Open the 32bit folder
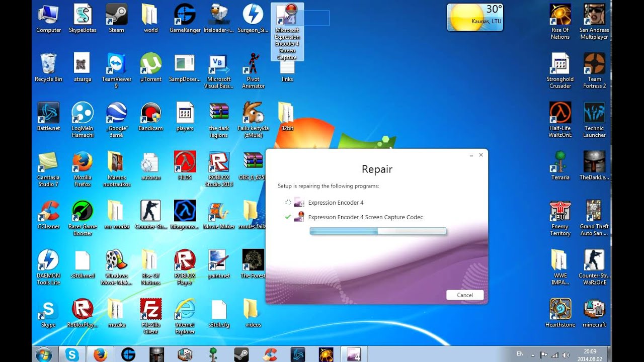The width and height of the screenshot is (644, 362). point(287,117)
